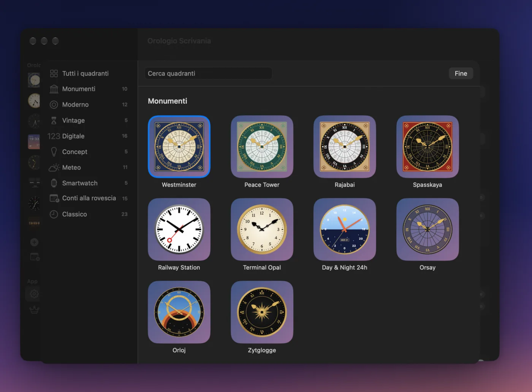Click the Monumenti building icon
The image size is (532, 392).
pyautogui.click(x=54, y=89)
